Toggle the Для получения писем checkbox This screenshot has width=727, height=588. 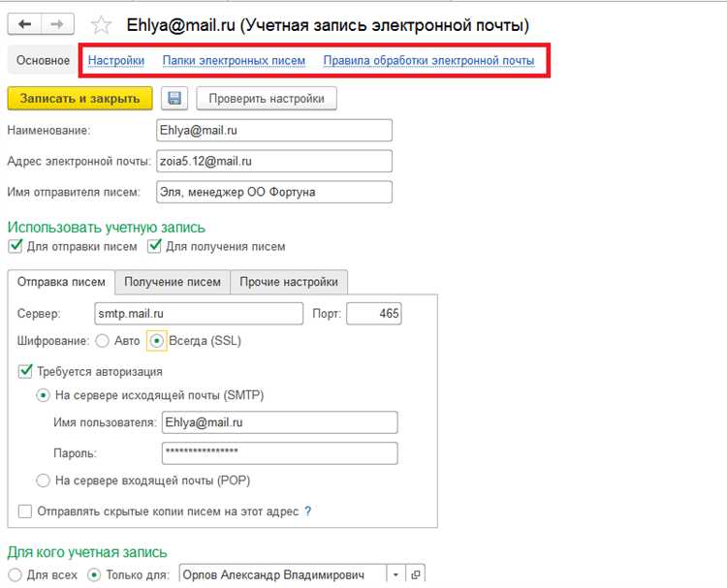(154, 246)
